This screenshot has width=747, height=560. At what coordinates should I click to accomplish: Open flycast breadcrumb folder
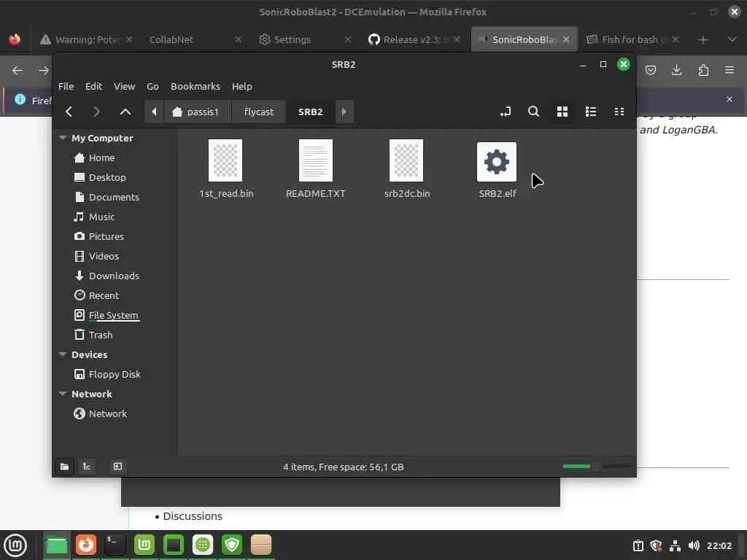pyautogui.click(x=259, y=112)
